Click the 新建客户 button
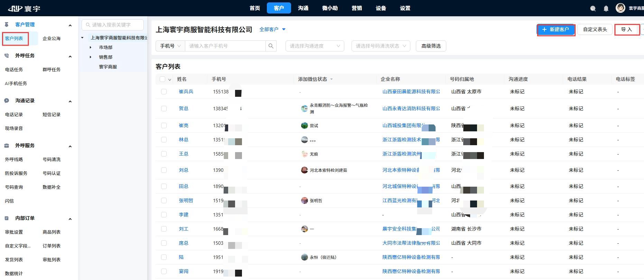 556,30
